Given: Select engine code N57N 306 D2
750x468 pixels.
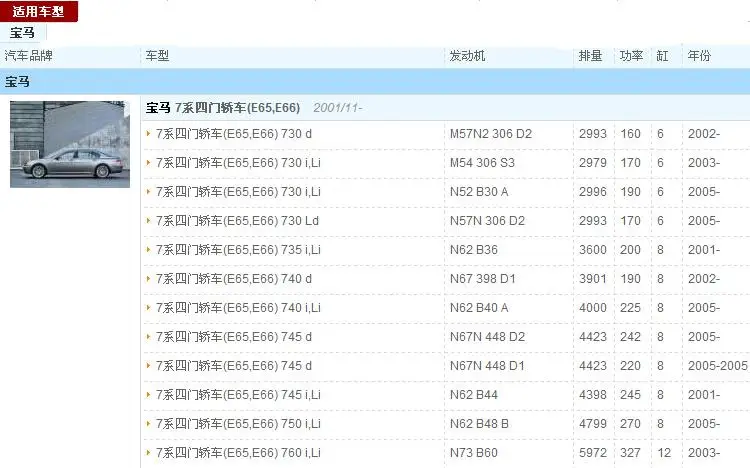Looking at the screenshot, I should (x=487, y=221).
